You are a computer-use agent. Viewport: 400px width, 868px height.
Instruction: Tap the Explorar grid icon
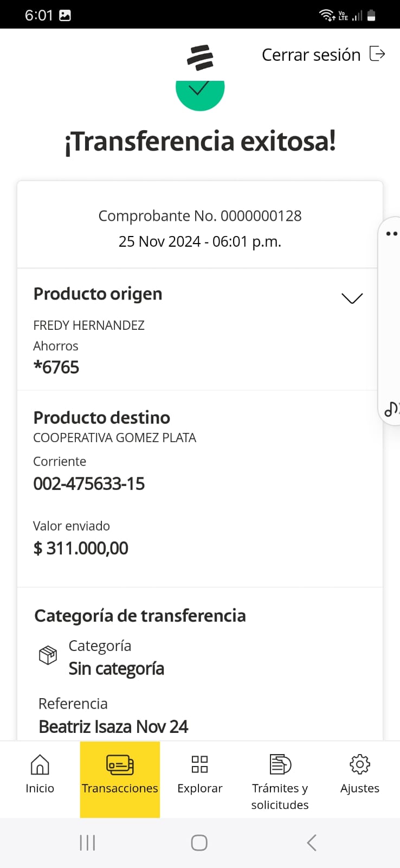coord(199,764)
